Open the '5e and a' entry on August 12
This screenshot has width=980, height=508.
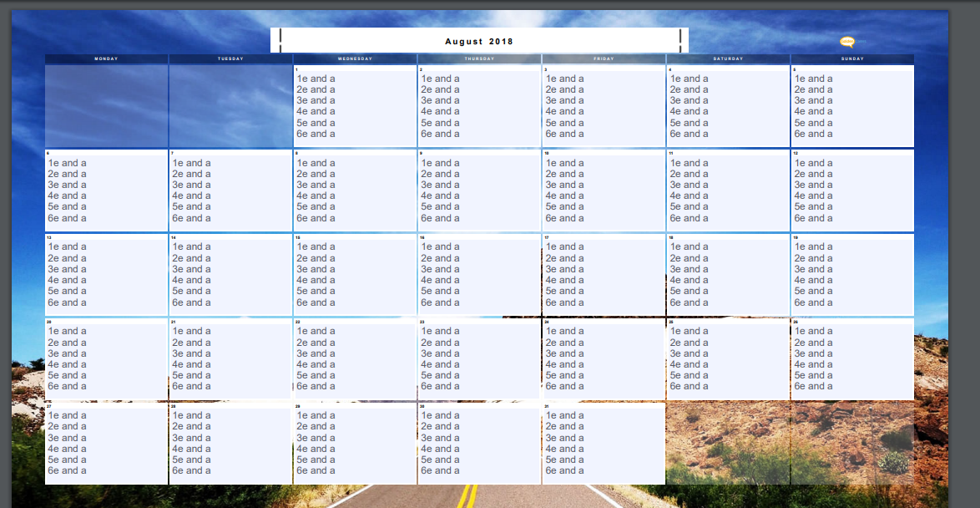[x=816, y=206]
